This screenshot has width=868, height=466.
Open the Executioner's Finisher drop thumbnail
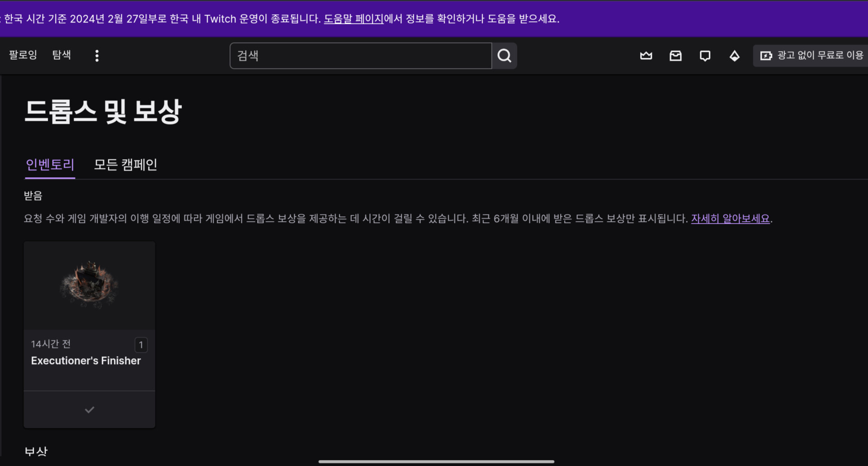(x=89, y=284)
